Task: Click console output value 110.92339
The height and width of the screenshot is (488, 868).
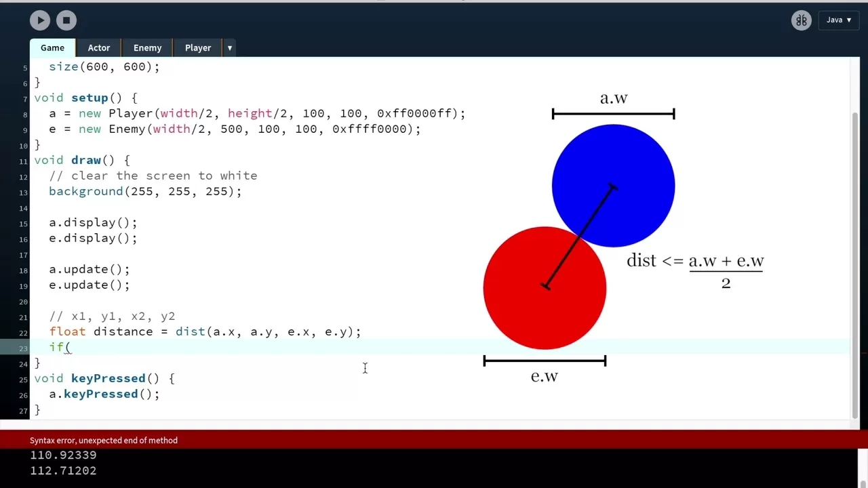Action: (x=63, y=455)
